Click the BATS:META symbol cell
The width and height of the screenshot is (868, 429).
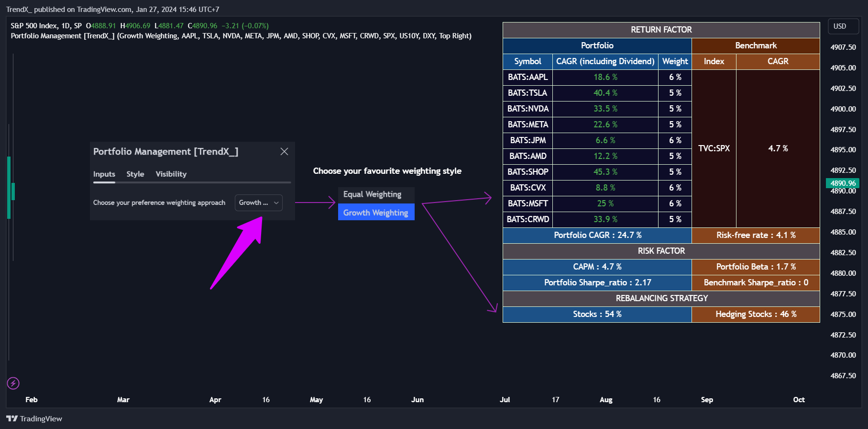(x=528, y=124)
